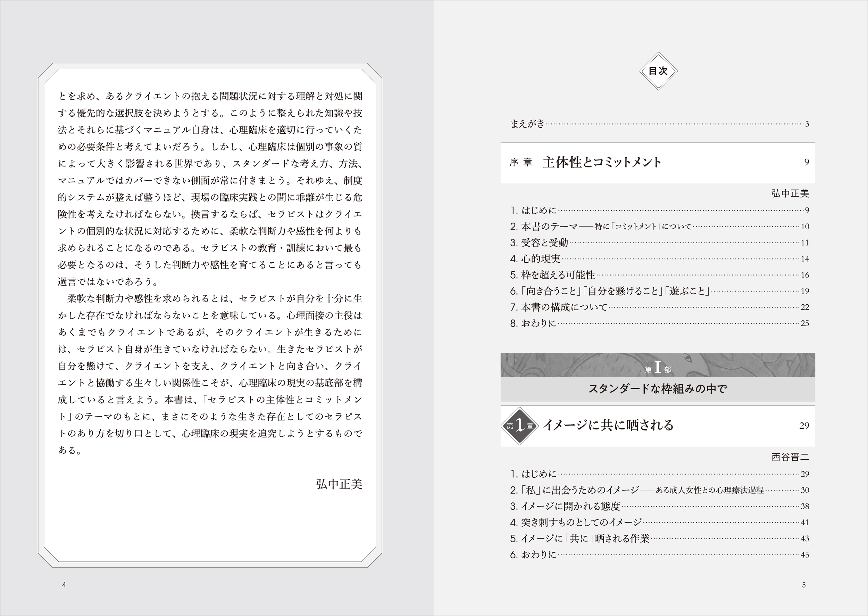868x616 pixels.
Task: Click the first preface line とを求め、あるクライエント
Action: (210, 96)
